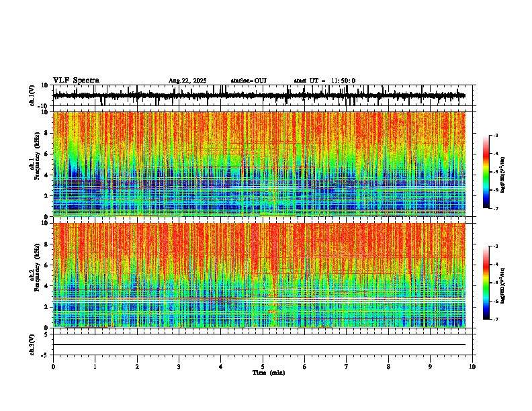Image resolution: width=532 pixels, height=411 pixels.
Task: Click the "-3" tick on ch.2 color bar
Action: [496, 246]
